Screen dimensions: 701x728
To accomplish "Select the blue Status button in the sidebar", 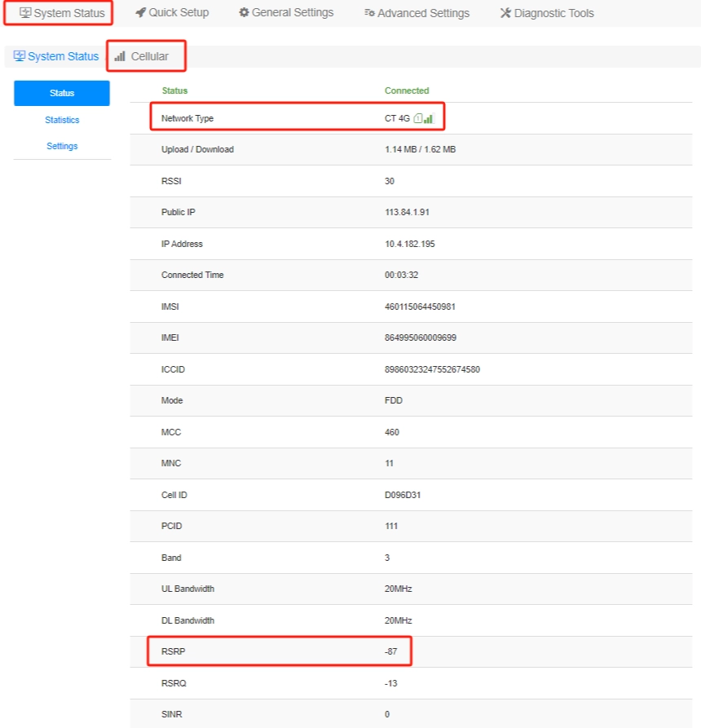I will (62, 93).
